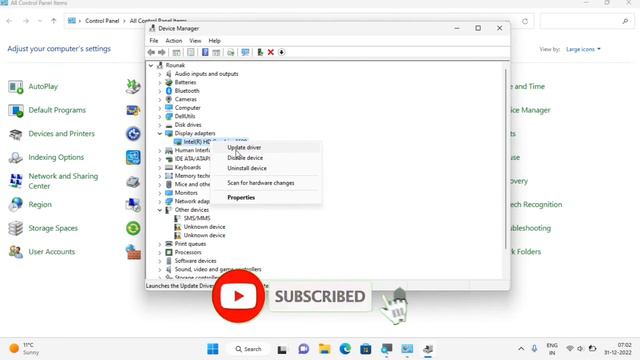Click the Control Panel search field
This screenshot has width=640, height=360.
click(586, 21)
